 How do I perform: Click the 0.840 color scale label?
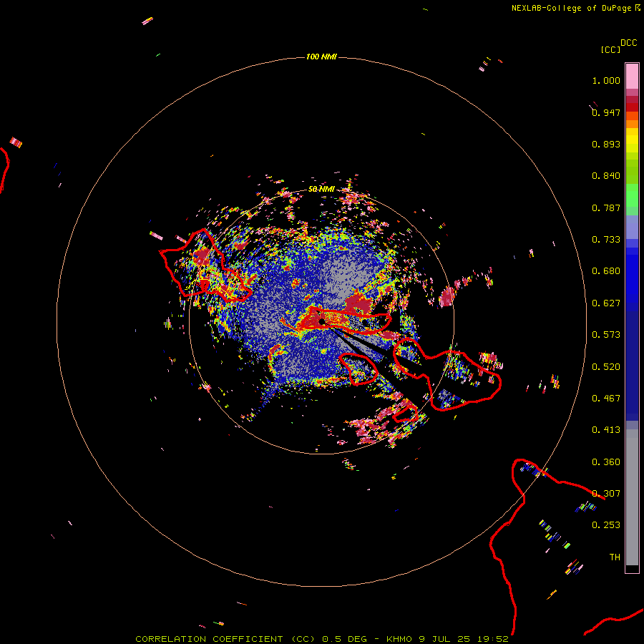click(x=606, y=176)
